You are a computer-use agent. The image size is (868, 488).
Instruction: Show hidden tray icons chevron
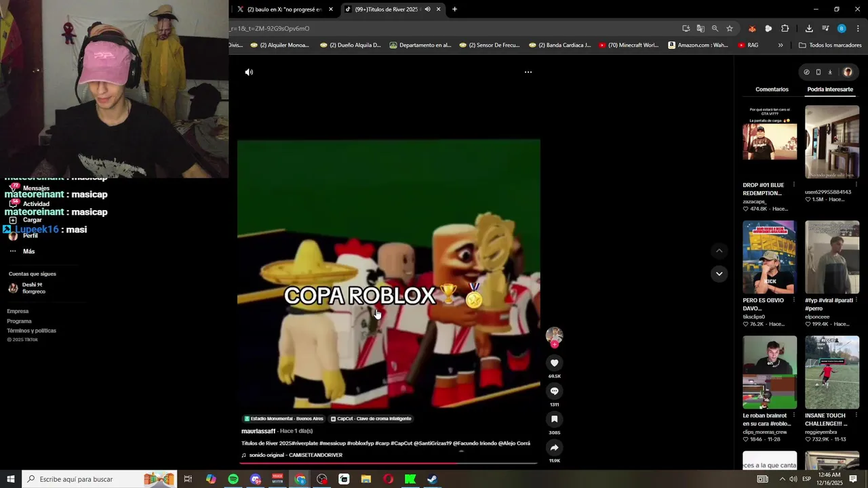click(782, 479)
